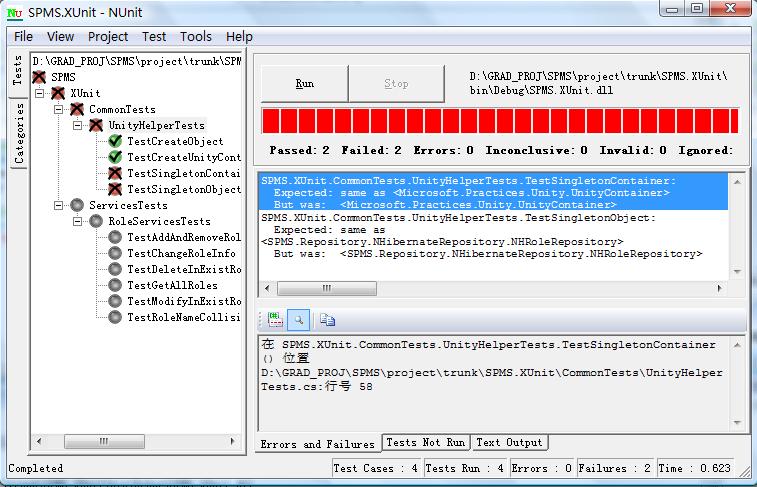Click the red X icon next to XUnit

pos(58,93)
